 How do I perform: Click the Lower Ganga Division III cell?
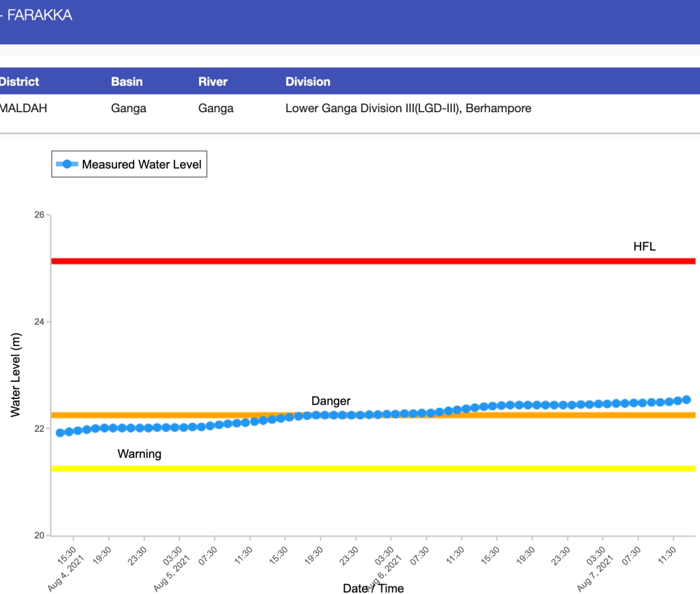click(408, 108)
